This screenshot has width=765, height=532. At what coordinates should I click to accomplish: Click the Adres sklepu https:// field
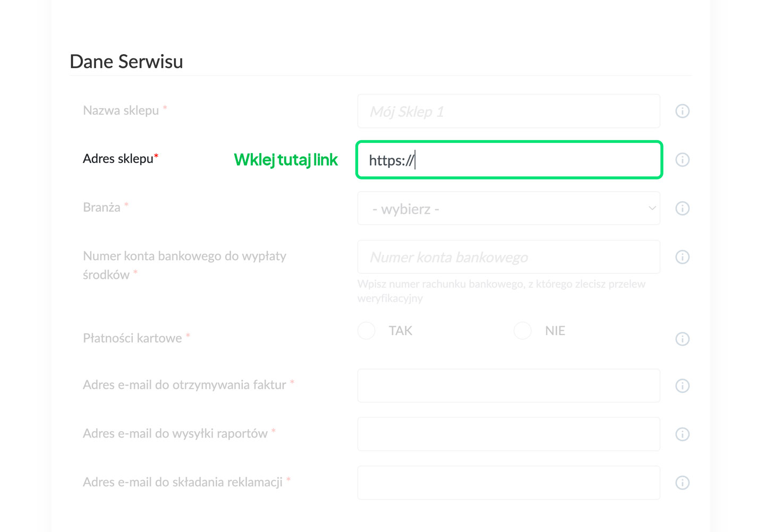[508, 160]
